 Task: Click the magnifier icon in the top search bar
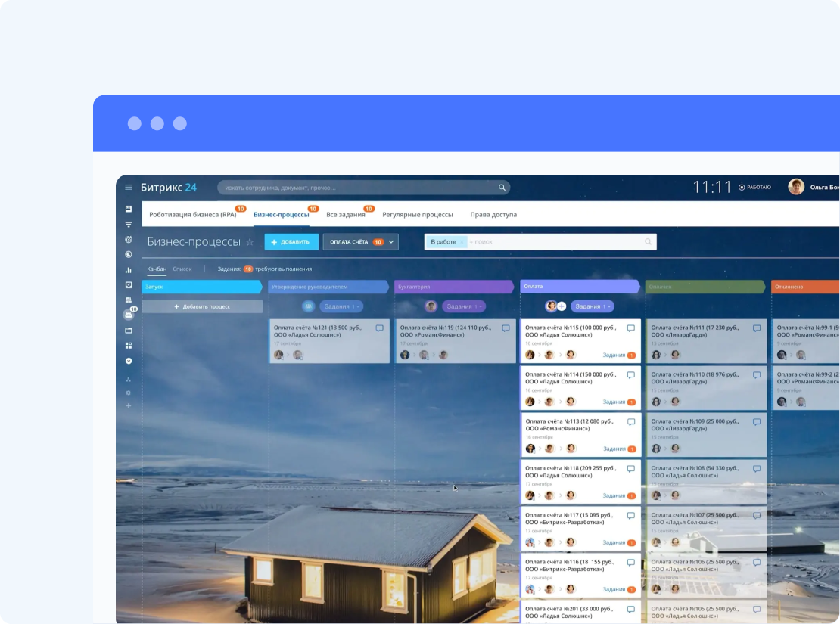[502, 188]
